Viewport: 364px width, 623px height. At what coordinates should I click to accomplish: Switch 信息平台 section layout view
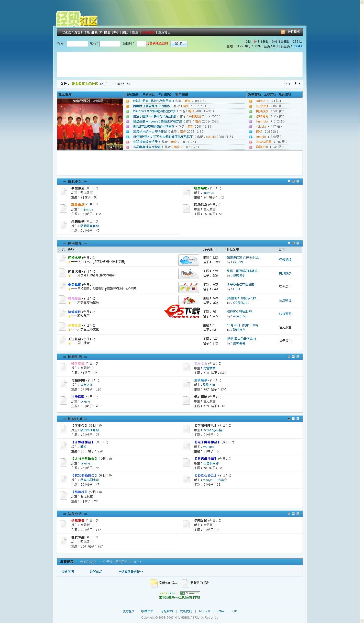pyautogui.click(x=293, y=181)
